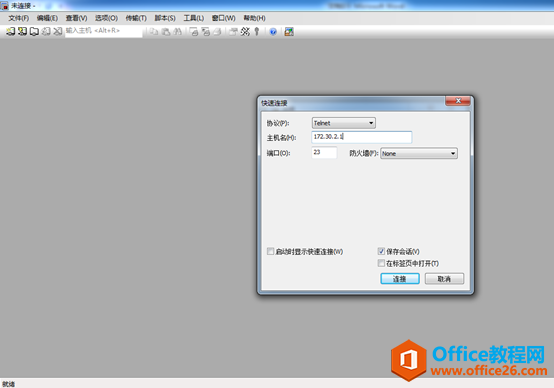Open the 查看(V) menu
Screen dimensions: 554x388
click(76, 18)
